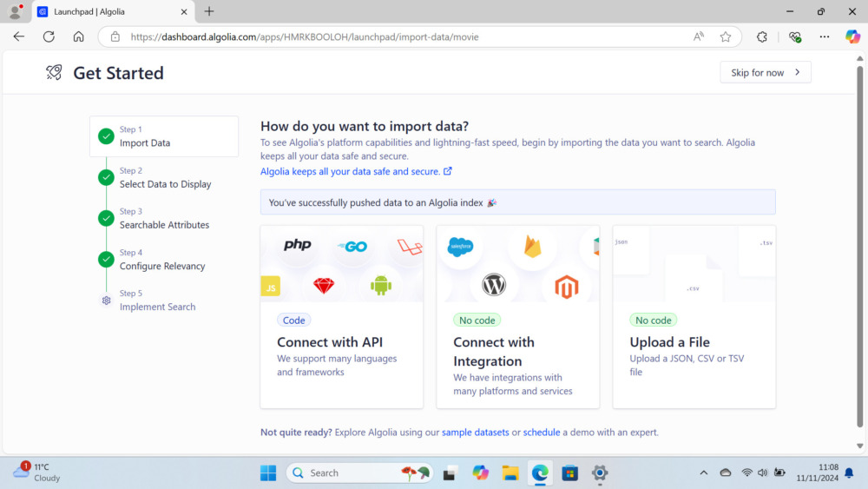This screenshot has width=868, height=489.
Task: Open the sample datasets link
Action: tap(475, 432)
